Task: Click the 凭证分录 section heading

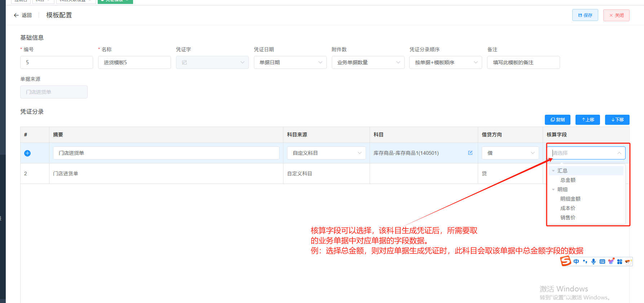Action: click(x=32, y=112)
